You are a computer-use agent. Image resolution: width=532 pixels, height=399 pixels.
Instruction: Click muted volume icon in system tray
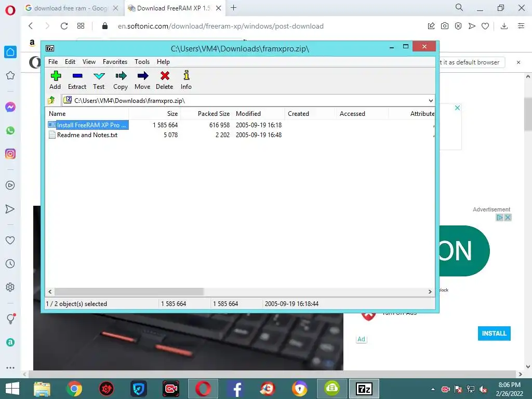pos(483,390)
